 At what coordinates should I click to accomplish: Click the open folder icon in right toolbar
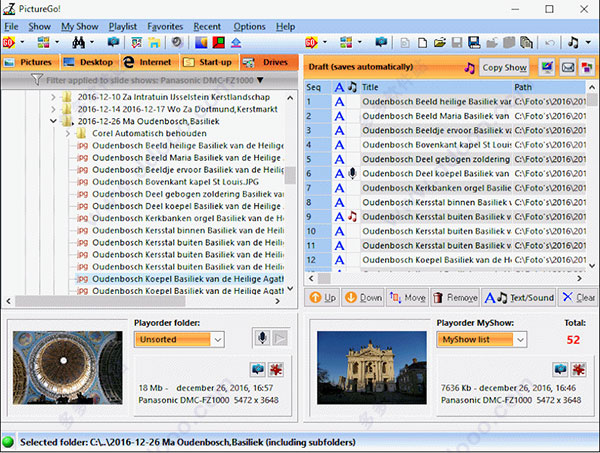(440, 42)
